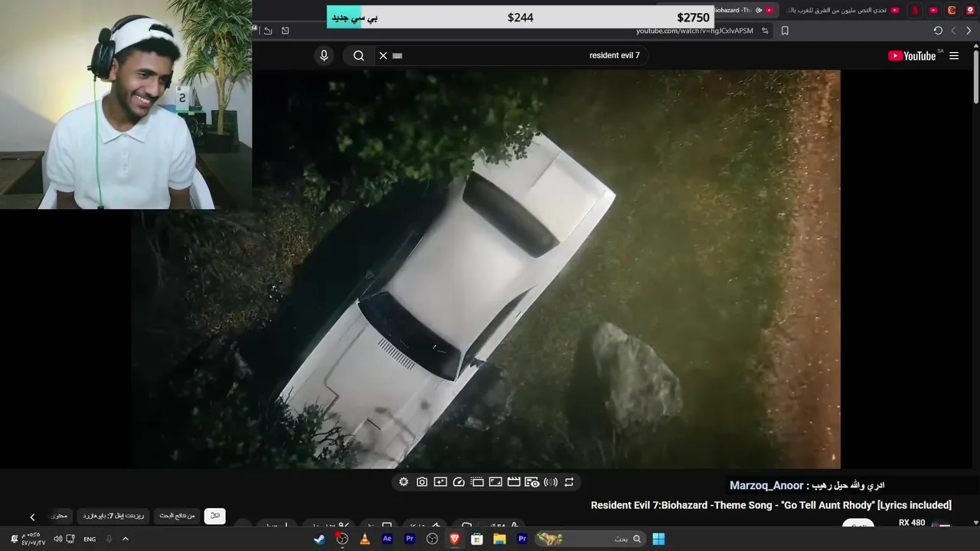
Task: Show hidden system tray icons chevron
Action: 126,539
